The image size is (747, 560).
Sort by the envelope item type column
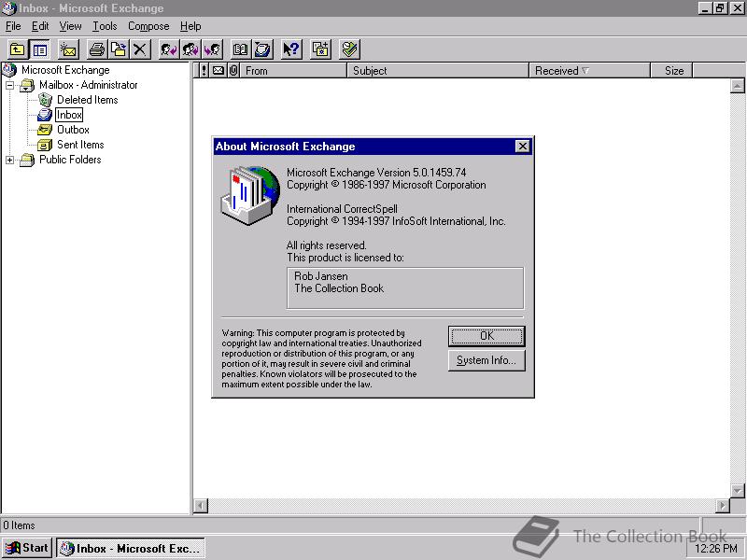tap(218, 71)
